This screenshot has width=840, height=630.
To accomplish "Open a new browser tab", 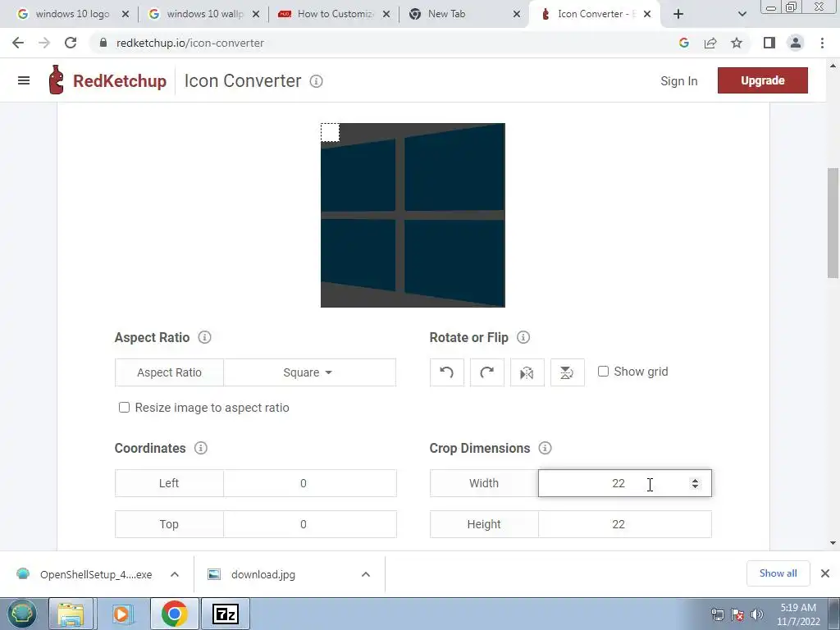I will (678, 14).
